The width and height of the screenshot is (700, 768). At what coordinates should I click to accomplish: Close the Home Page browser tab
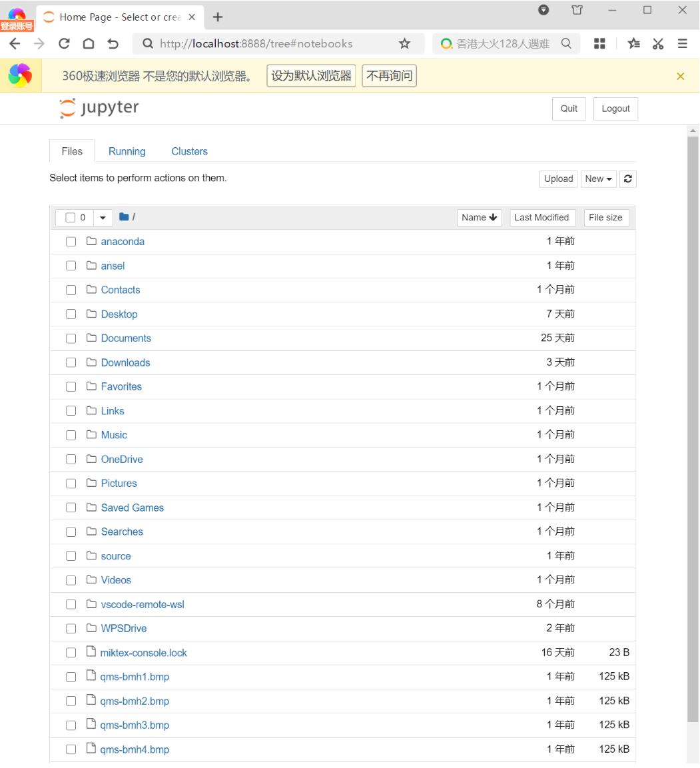(x=192, y=17)
